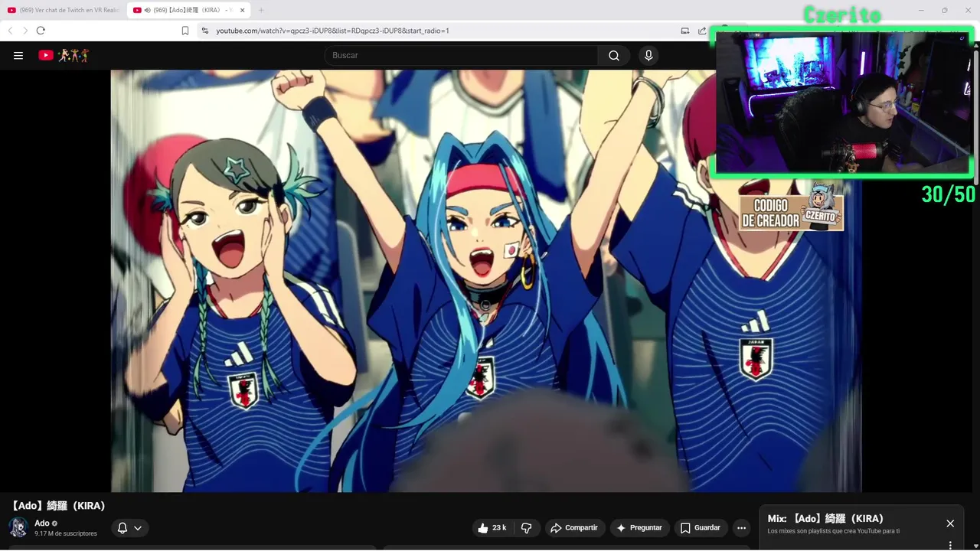Reload the page
Image resolution: width=980 pixels, height=551 pixels.
41,31
